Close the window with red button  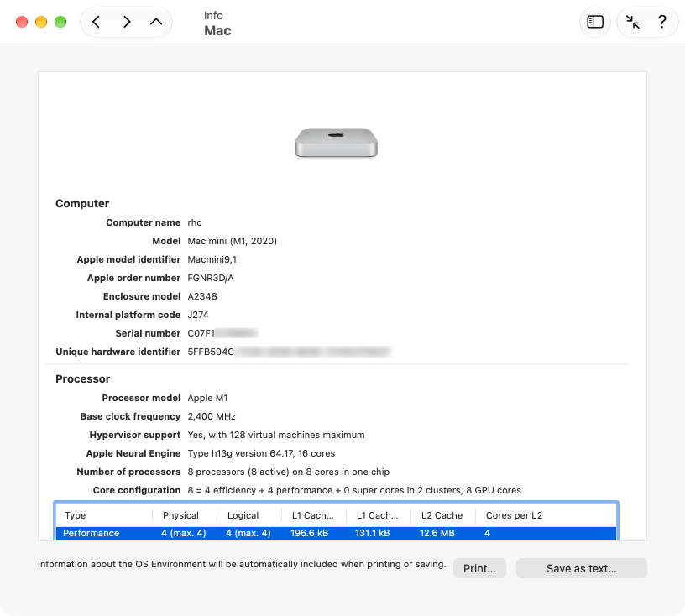(22, 22)
